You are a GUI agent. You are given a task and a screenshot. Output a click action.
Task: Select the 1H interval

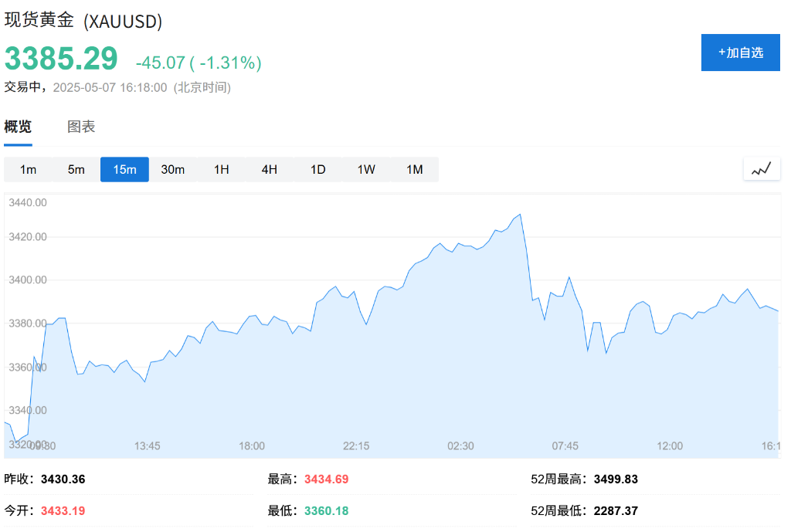coord(221,169)
